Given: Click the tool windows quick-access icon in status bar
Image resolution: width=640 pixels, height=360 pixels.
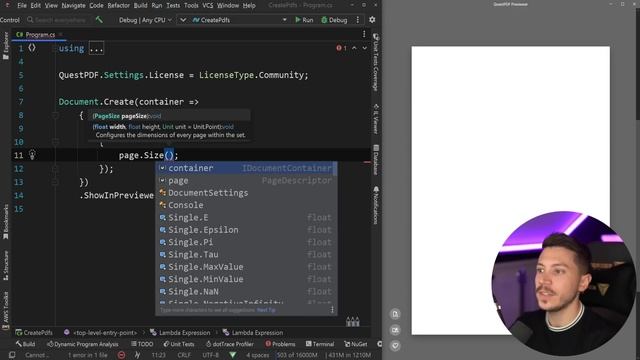Looking at the screenshot, I should click(x=12, y=355).
